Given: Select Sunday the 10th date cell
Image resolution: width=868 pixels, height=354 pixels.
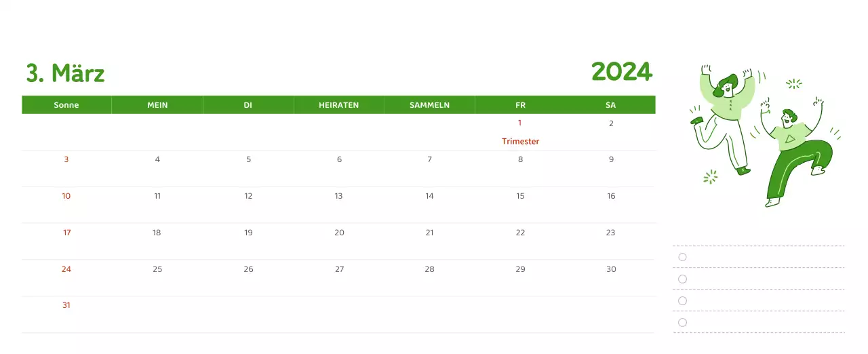Looking at the screenshot, I should pyautogui.click(x=66, y=196).
